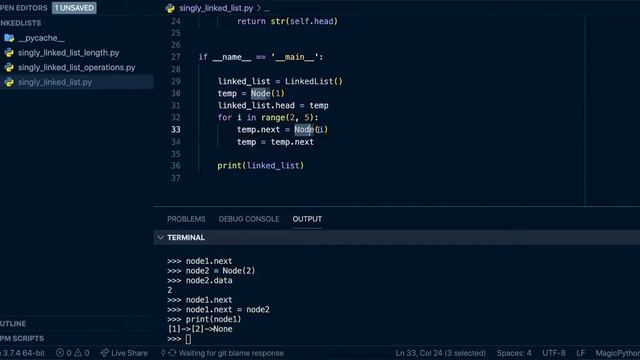Click terminal line 'print(node1)'
Image resolution: width=640 pixels, height=360 pixels.
tap(213, 319)
